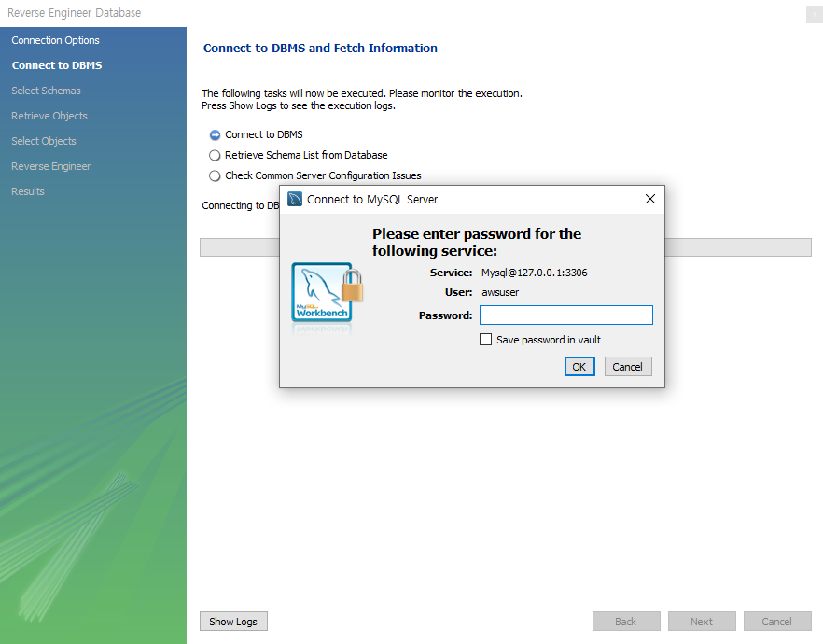The width and height of the screenshot is (823, 644).
Task: Confirm password with OK button
Action: point(579,367)
